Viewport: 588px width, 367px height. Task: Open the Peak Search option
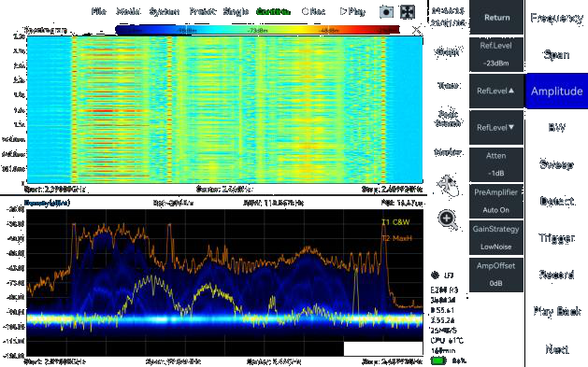[x=448, y=118]
